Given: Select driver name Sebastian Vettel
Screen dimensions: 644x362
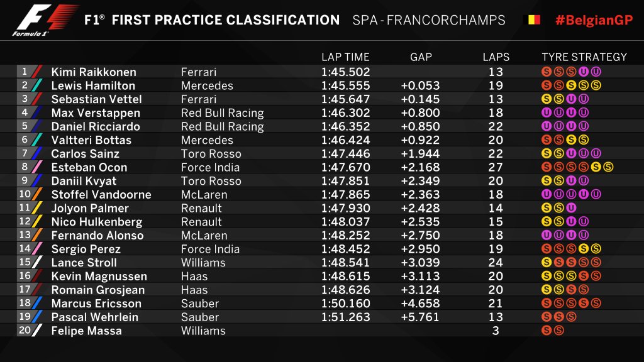Looking at the screenshot, I should [x=96, y=99].
